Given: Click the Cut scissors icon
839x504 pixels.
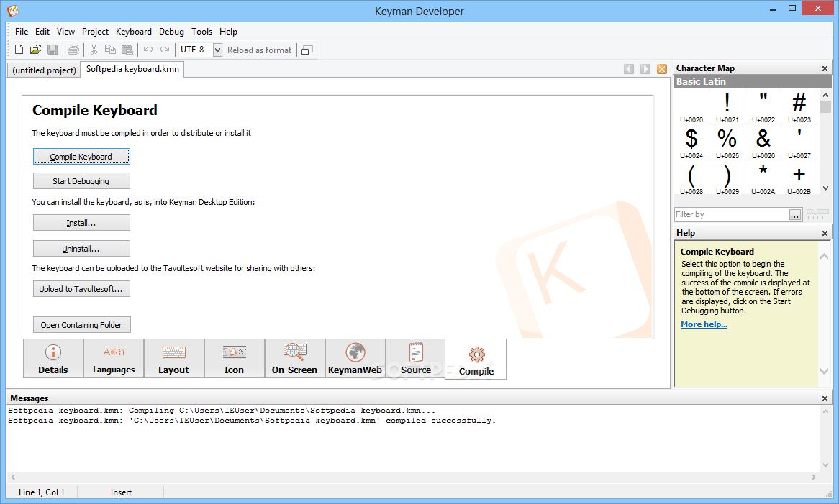Looking at the screenshot, I should (94, 50).
